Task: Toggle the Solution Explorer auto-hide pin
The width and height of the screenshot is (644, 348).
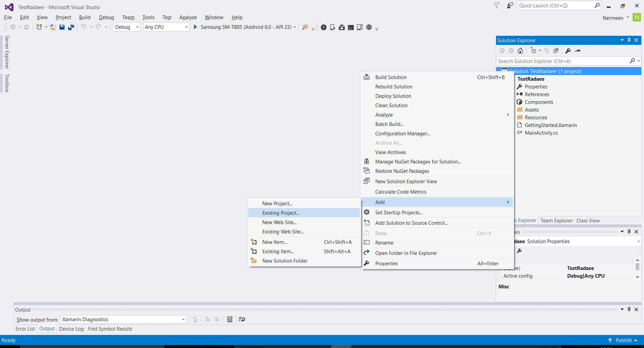Action: 629,40
